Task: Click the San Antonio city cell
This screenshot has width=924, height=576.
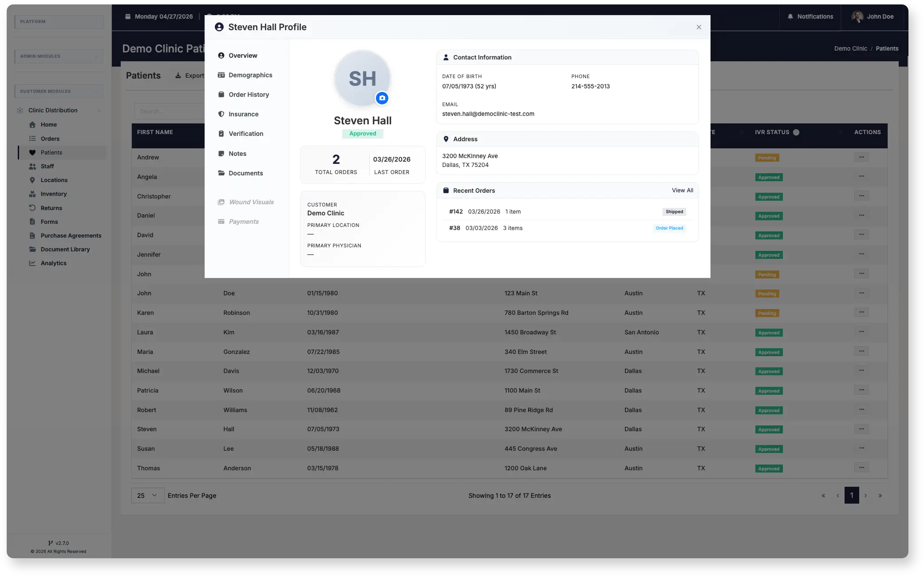Action: click(x=641, y=332)
